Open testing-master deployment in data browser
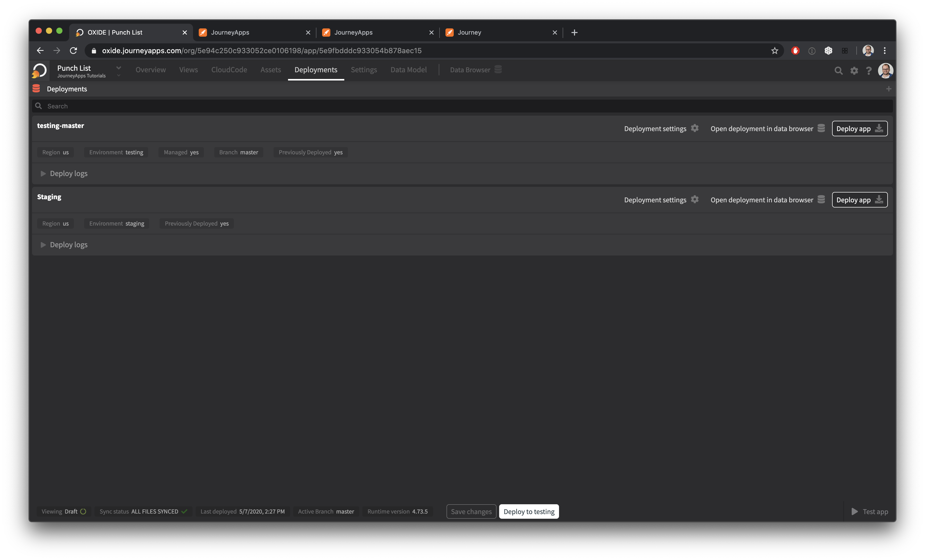 762,128
